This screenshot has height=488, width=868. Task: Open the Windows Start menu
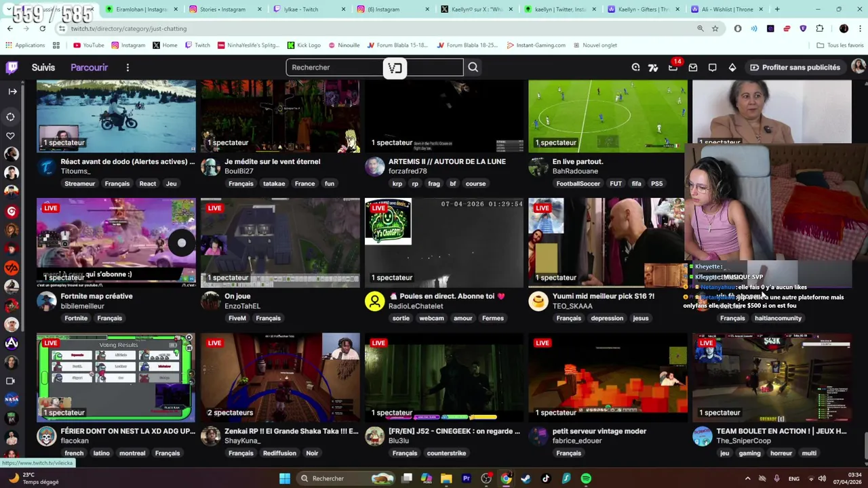(x=285, y=479)
